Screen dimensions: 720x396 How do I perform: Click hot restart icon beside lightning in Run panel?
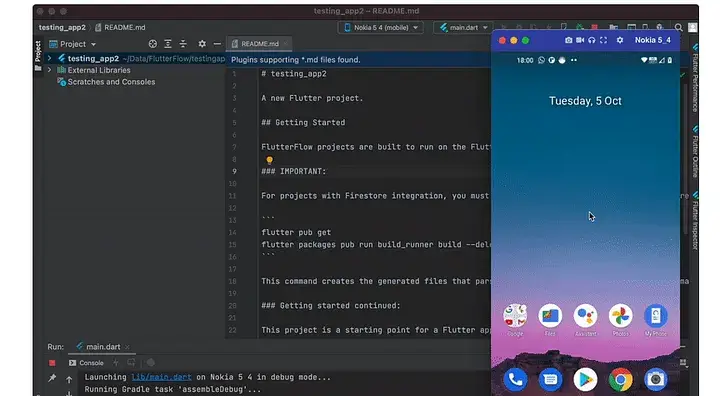(x=131, y=362)
